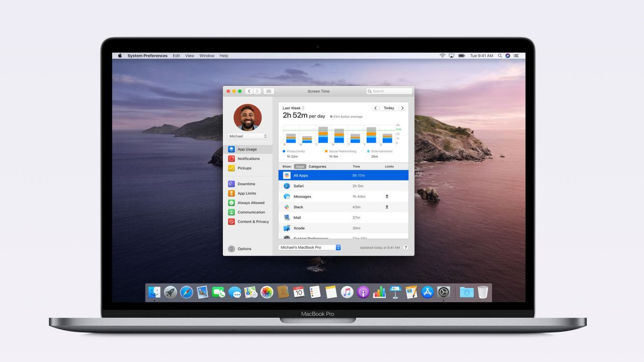Click the hourglass limit icon for Messages

(387, 197)
